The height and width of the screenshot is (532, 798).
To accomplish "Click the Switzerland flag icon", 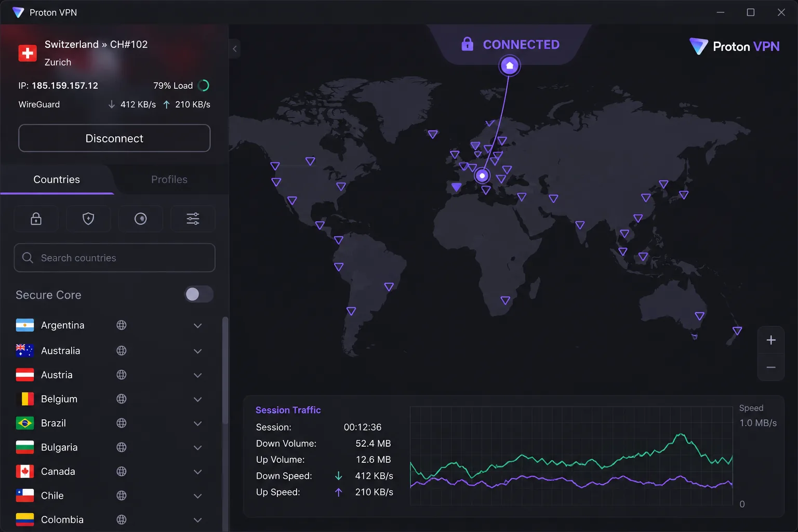I will click(x=28, y=53).
